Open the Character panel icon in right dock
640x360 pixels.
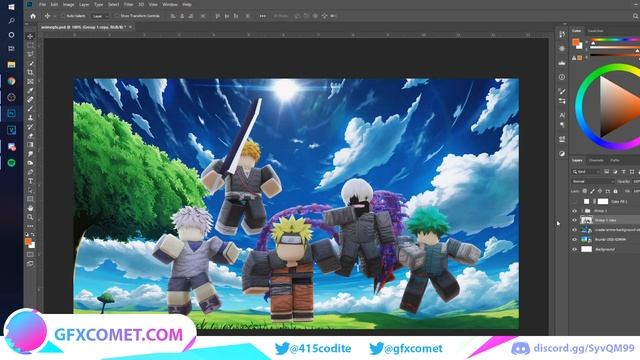click(562, 115)
